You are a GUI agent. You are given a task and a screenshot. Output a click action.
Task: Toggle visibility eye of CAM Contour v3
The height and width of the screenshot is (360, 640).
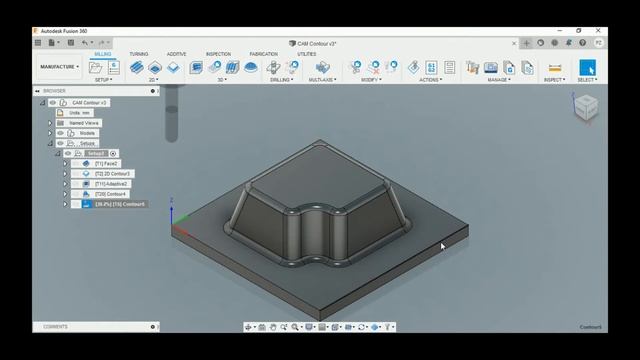[53, 102]
